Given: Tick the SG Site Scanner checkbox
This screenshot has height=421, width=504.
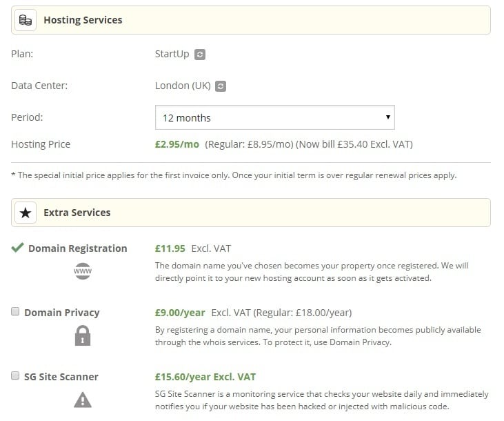Looking at the screenshot, I should click(15, 375).
